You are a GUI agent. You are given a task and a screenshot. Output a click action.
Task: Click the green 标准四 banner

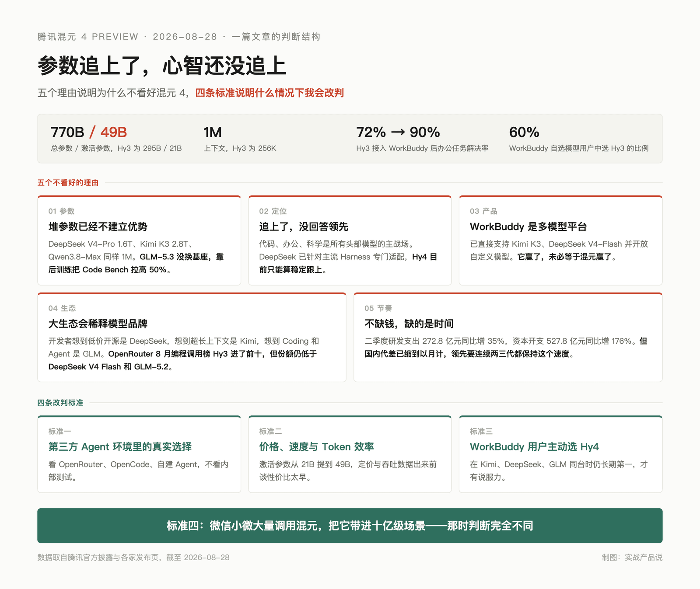[x=350, y=526]
